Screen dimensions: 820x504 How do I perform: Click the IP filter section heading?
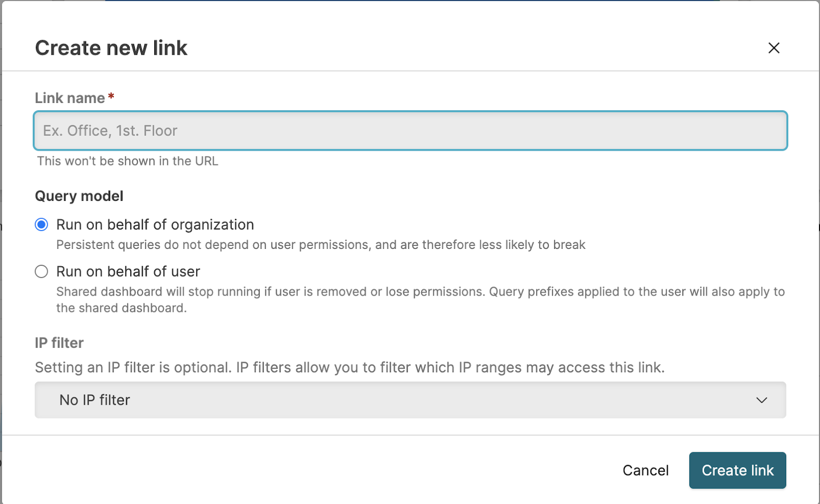point(59,343)
